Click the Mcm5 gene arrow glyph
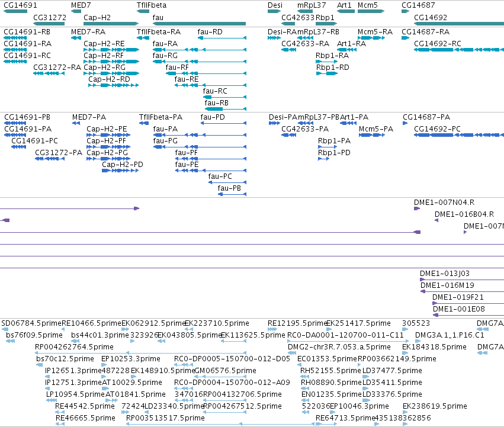504x427 pixels. [371, 11]
